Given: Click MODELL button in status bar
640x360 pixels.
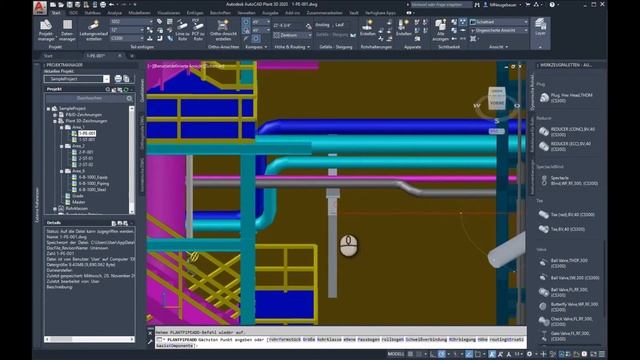Looking at the screenshot, I should point(396,354).
